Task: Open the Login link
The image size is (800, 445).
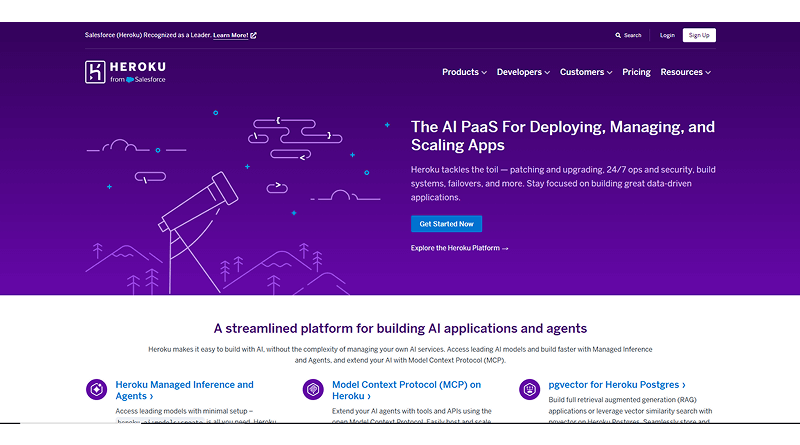Action: pyautogui.click(x=667, y=35)
